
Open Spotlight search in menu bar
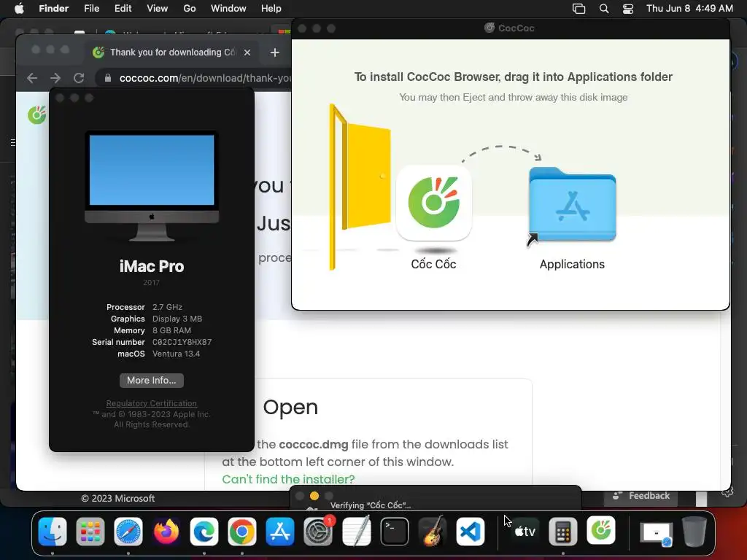603,9
